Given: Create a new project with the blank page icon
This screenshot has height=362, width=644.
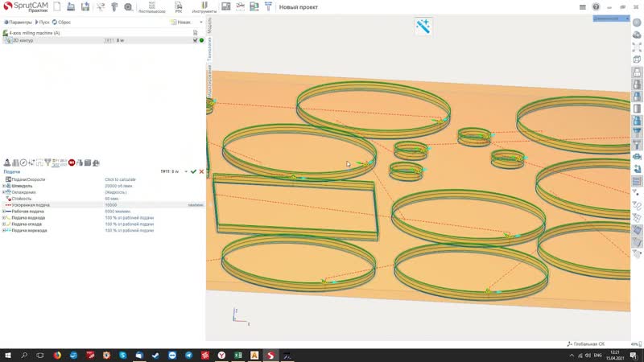Looking at the screenshot, I should point(57,6).
